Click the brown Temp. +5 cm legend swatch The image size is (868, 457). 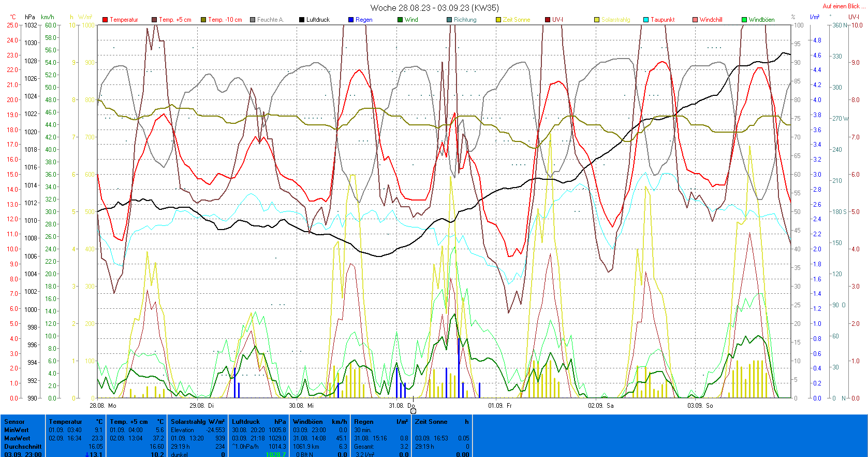click(154, 20)
